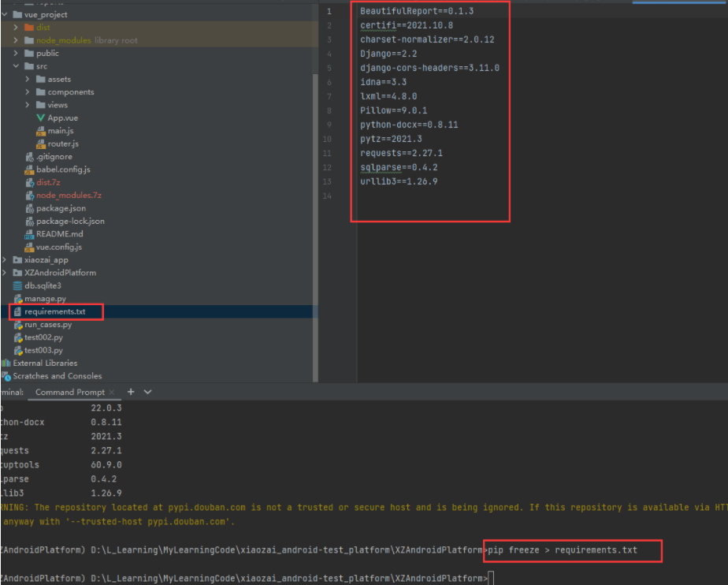
Task: Click the node_modules.7z archive icon
Action: tap(30, 196)
